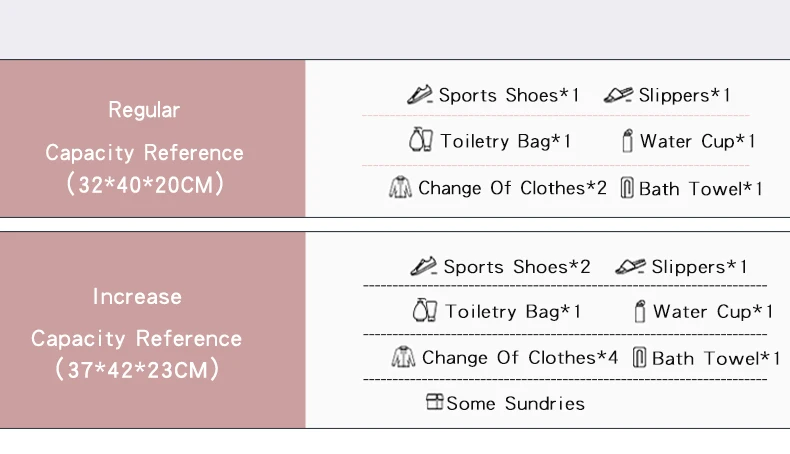790x454 pixels.
Task: Click the slippers icon in Regular section
Action: tap(618, 95)
